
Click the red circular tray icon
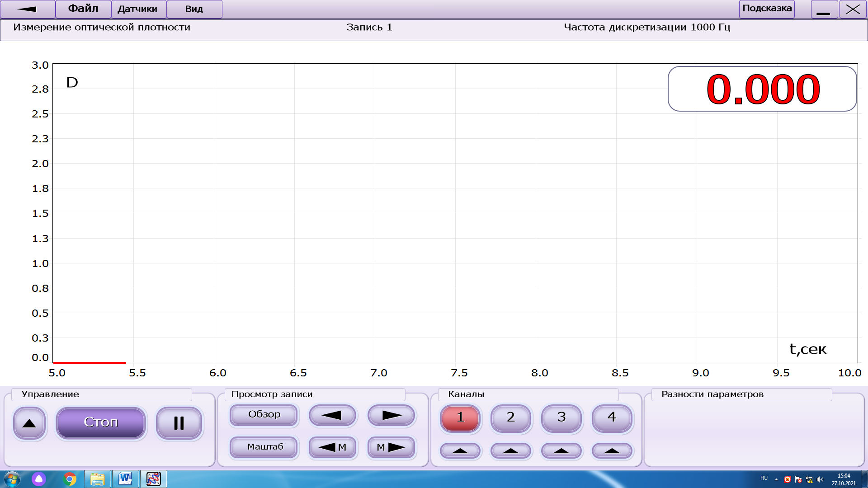click(788, 479)
